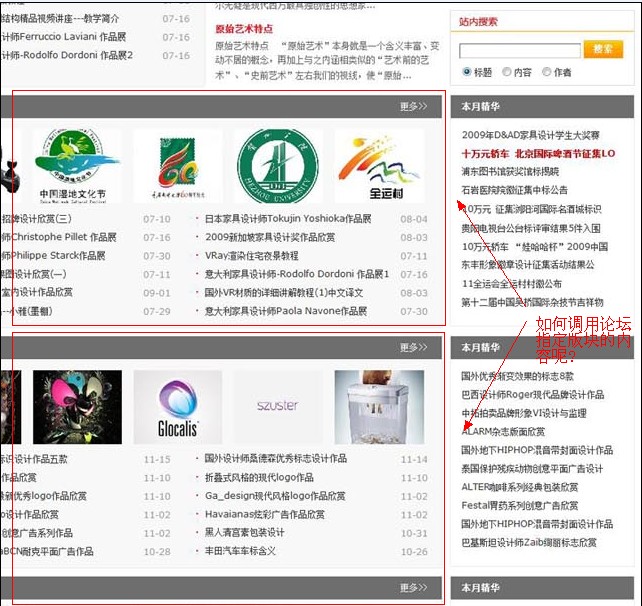
Task: Open 黑人清宫素包装设计 article
Action: 244,533
